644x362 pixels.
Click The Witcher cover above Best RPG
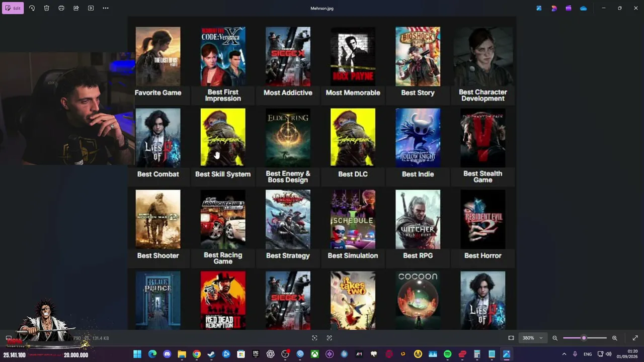[418, 219]
